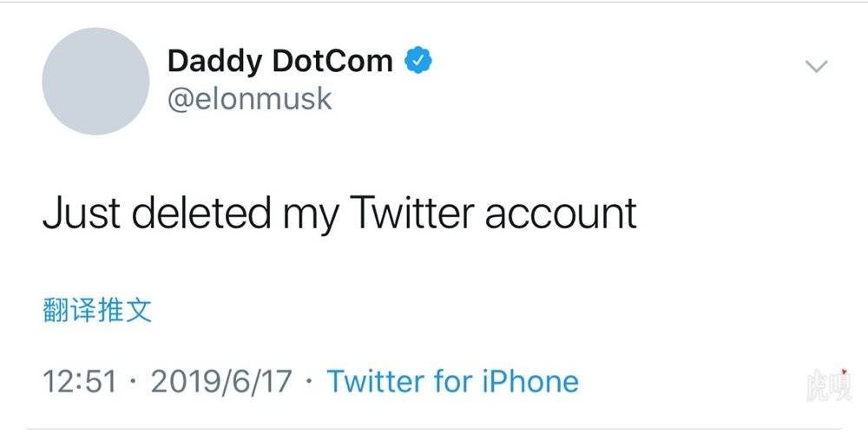
Task: Click the word "account" in the tweet
Action: point(561,214)
